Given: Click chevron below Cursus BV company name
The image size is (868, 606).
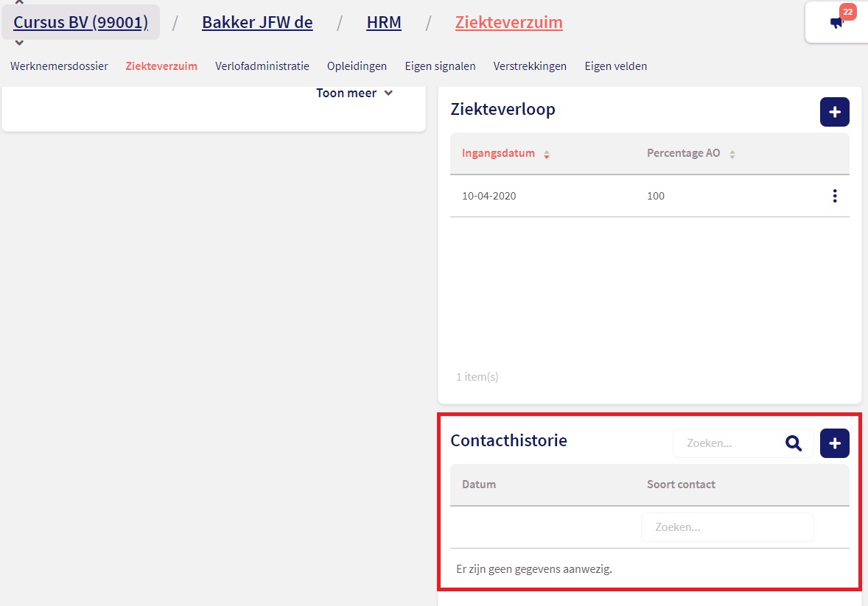Looking at the screenshot, I should (x=19, y=43).
